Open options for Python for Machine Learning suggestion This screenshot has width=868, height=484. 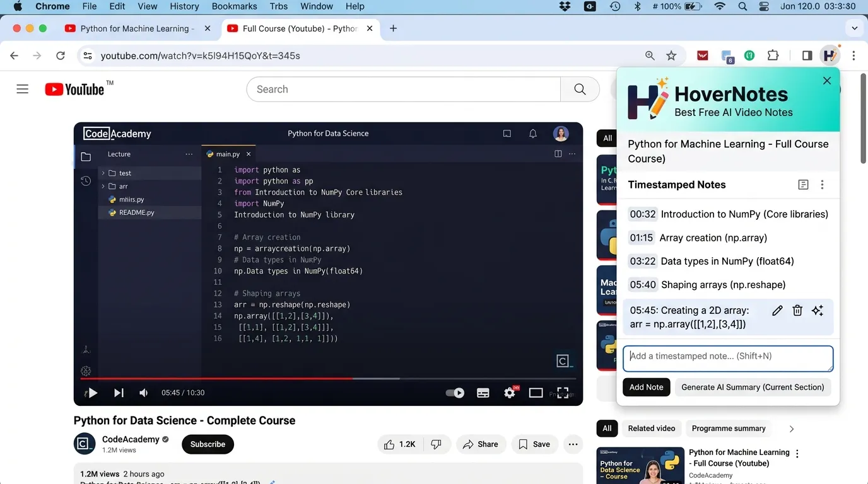click(797, 454)
